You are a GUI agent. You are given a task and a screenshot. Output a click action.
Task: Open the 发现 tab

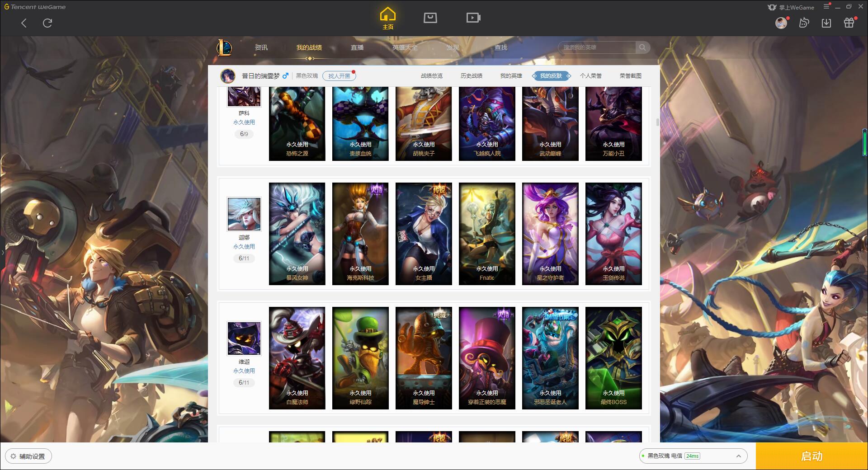453,47
